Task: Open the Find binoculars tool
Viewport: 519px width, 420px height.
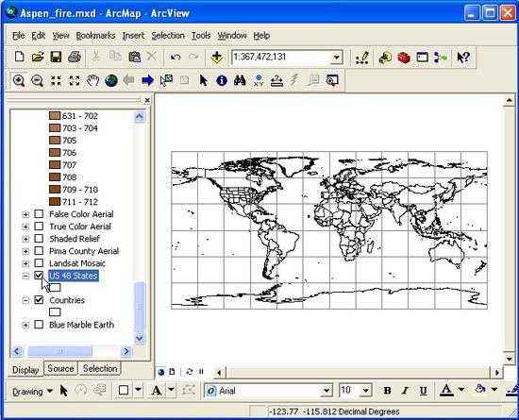Action: point(240,80)
